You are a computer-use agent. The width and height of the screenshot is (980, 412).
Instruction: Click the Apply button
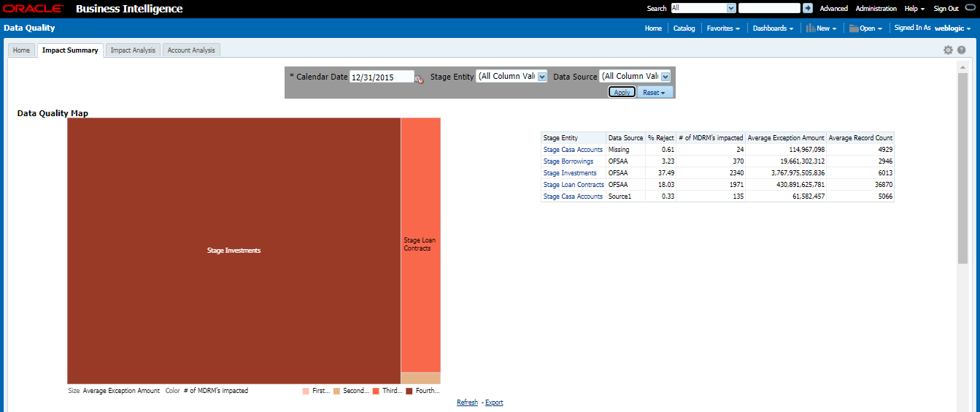pos(622,93)
